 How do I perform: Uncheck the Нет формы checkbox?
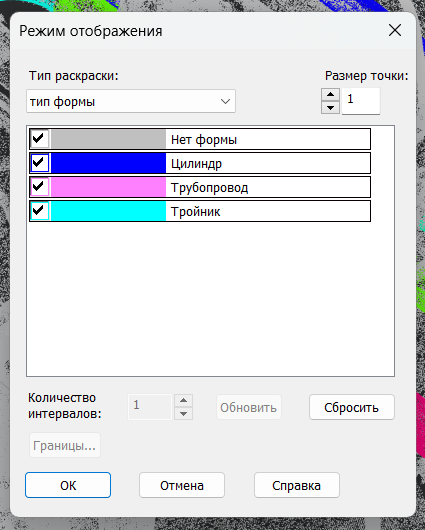pyautogui.click(x=40, y=139)
